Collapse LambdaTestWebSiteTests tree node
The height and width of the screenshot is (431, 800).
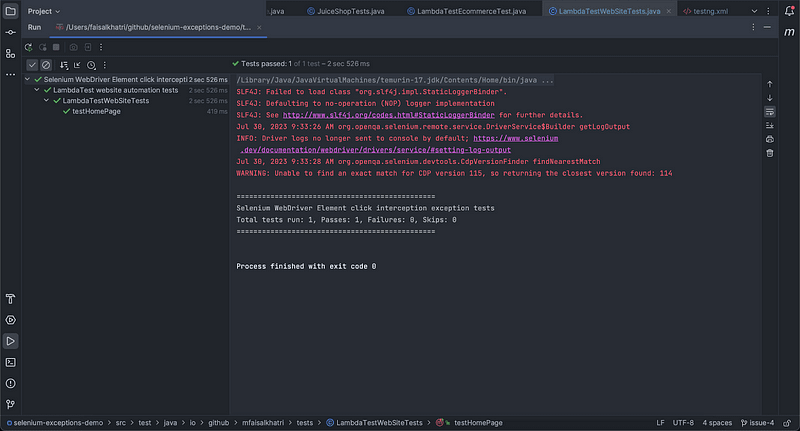coord(46,101)
